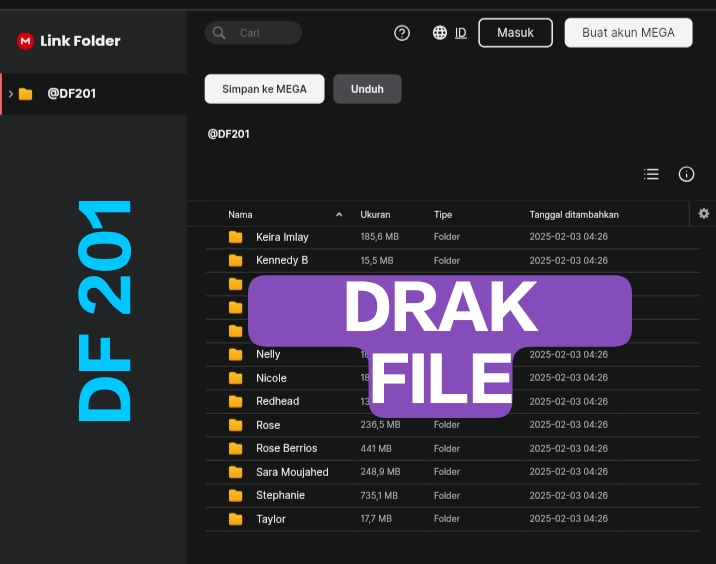This screenshot has height=564, width=716.
Task: Open the Stephanie folder name
Action: [280, 495]
